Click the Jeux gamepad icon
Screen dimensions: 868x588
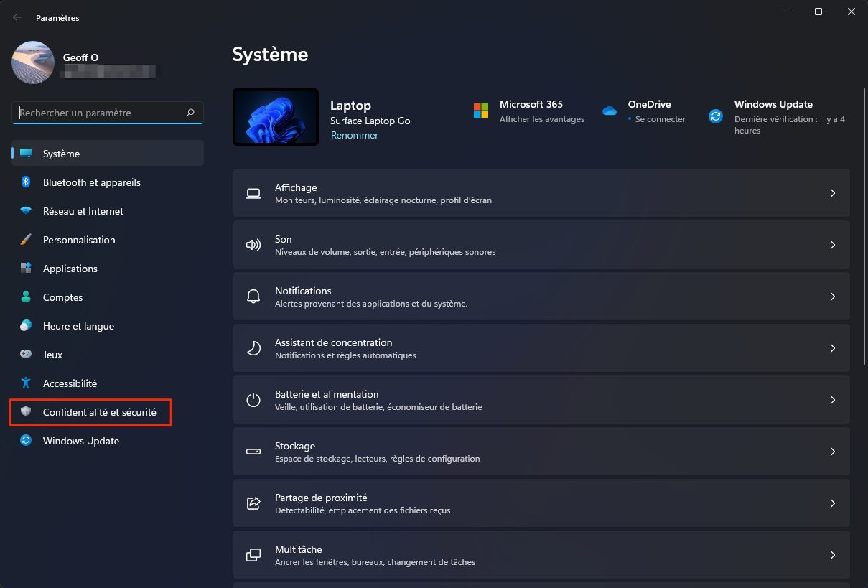[26, 355]
